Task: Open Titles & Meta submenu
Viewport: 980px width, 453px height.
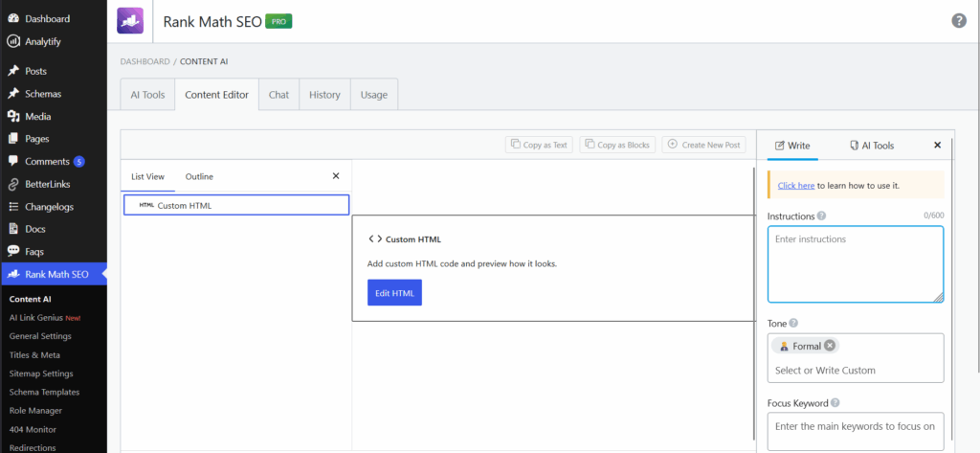Action: (35, 354)
